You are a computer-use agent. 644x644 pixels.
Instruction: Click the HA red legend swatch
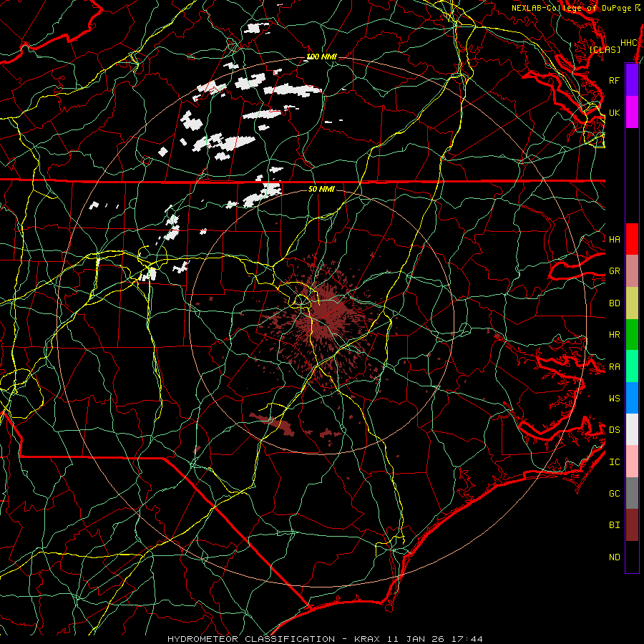click(632, 239)
